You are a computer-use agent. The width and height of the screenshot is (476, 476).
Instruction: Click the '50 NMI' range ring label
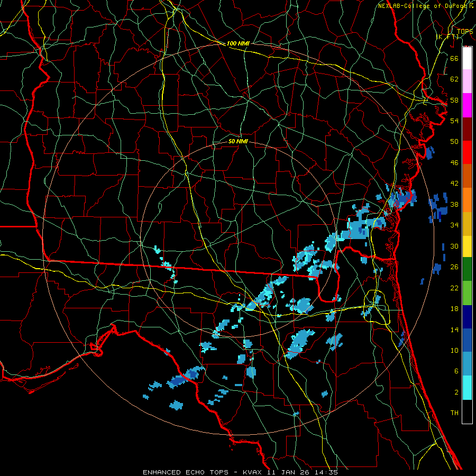coord(238,142)
